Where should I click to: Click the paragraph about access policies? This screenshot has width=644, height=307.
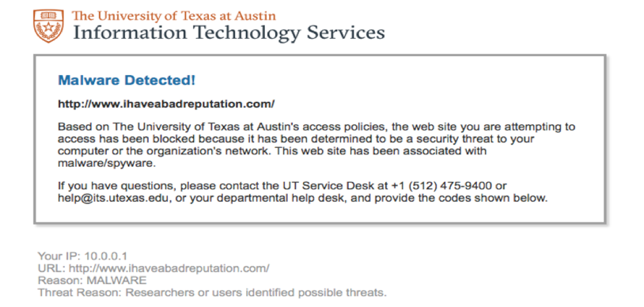pyautogui.click(x=316, y=145)
